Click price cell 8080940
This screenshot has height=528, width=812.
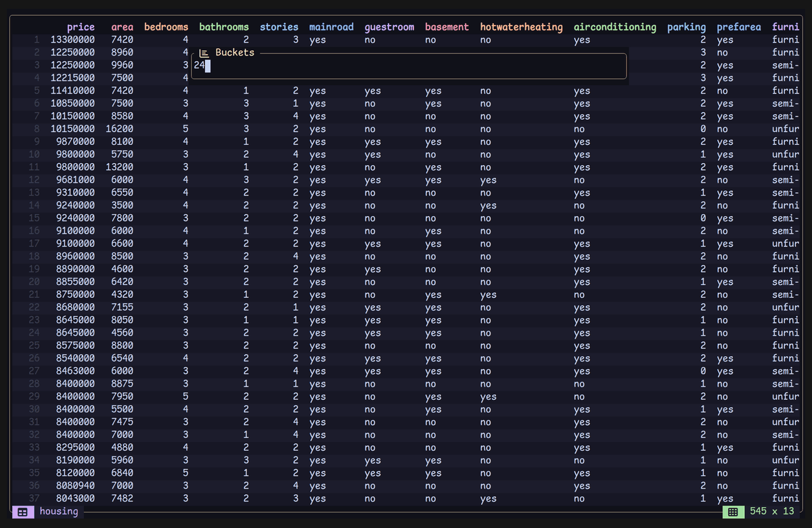(x=75, y=486)
